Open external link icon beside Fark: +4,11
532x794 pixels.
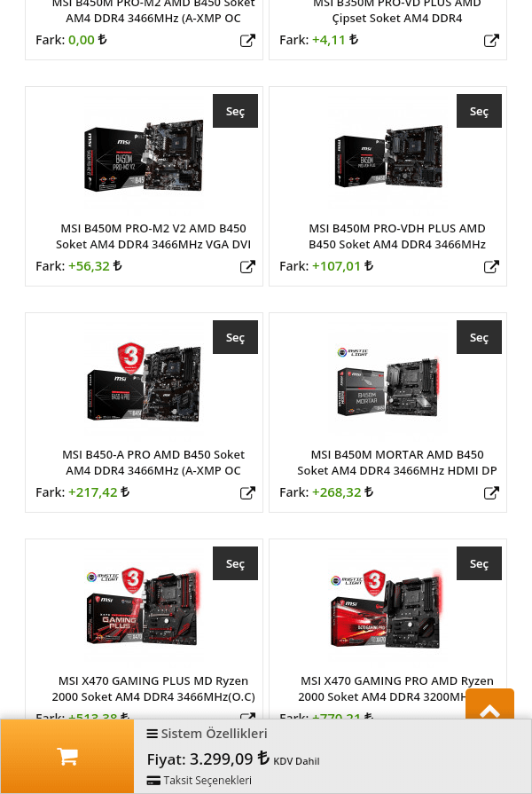tap(491, 41)
